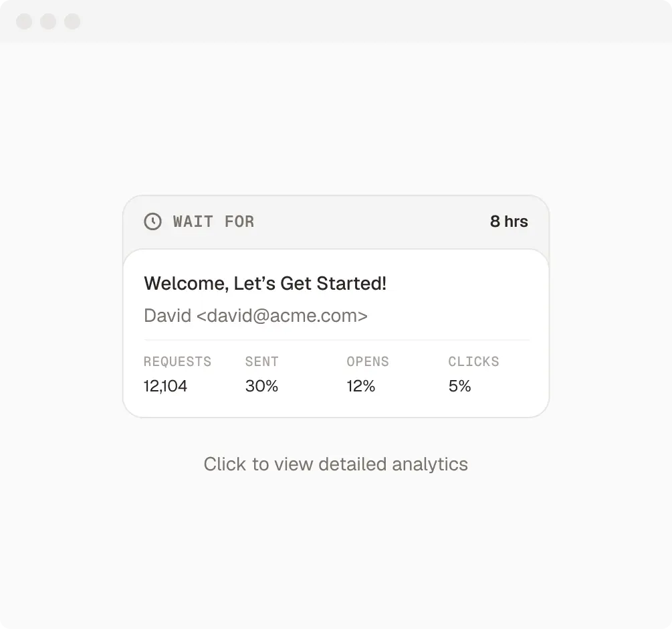Click the middle window control dot
The width and height of the screenshot is (672, 629).
click(48, 21)
